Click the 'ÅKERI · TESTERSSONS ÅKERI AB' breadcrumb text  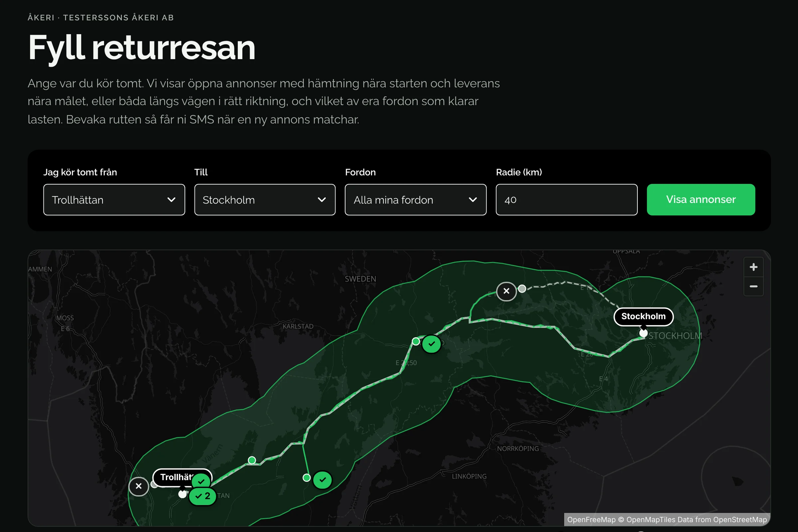click(101, 18)
